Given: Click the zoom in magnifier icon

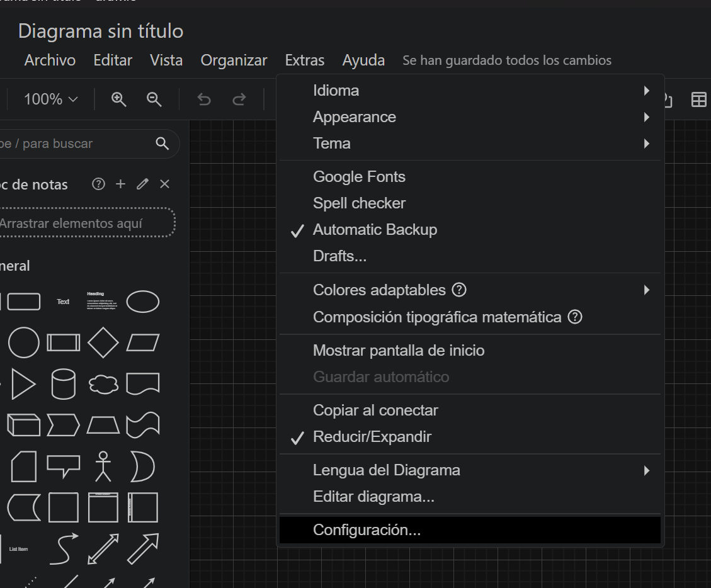Looking at the screenshot, I should [x=119, y=99].
